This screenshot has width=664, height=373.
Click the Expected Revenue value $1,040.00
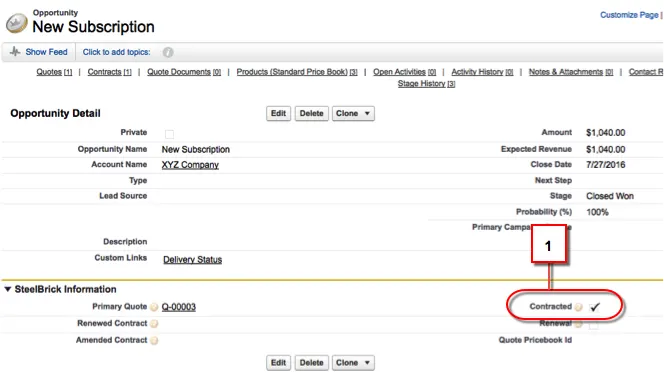coord(606,149)
